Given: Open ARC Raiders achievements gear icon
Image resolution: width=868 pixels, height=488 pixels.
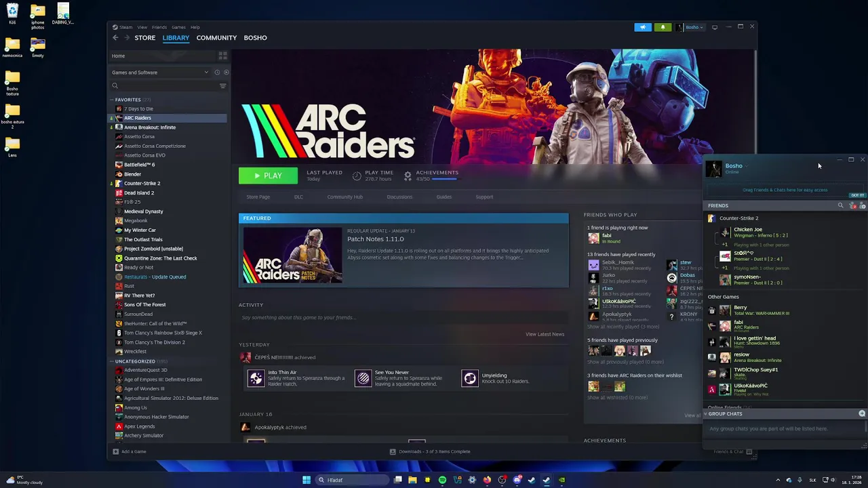Looking at the screenshot, I should (408, 176).
